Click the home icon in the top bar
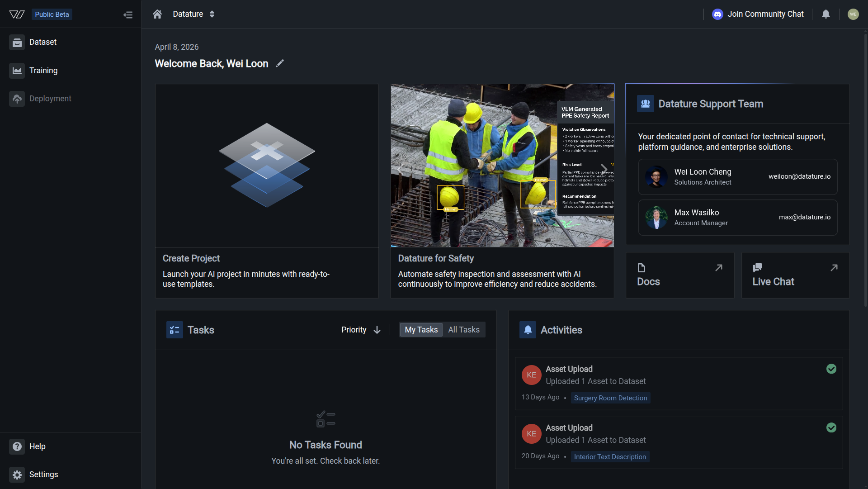 [x=157, y=14]
